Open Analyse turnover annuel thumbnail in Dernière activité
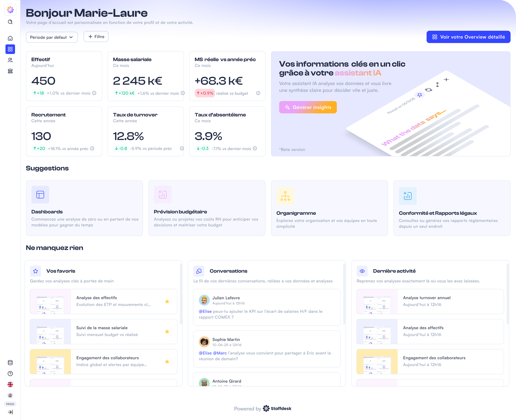The height and width of the screenshot is (420, 516). (x=377, y=302)
